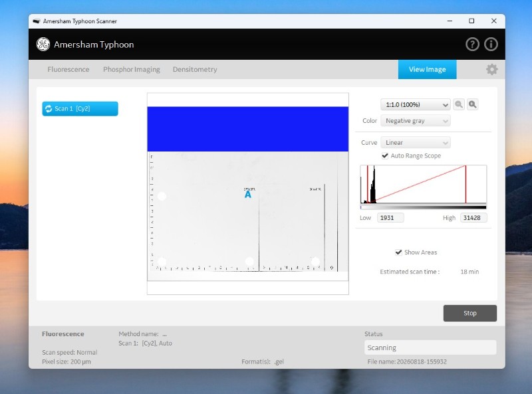This screenshot has width=532, height=394.
Task: Expand the Color Negative gray dropdown
Action: tap(415, 121)
